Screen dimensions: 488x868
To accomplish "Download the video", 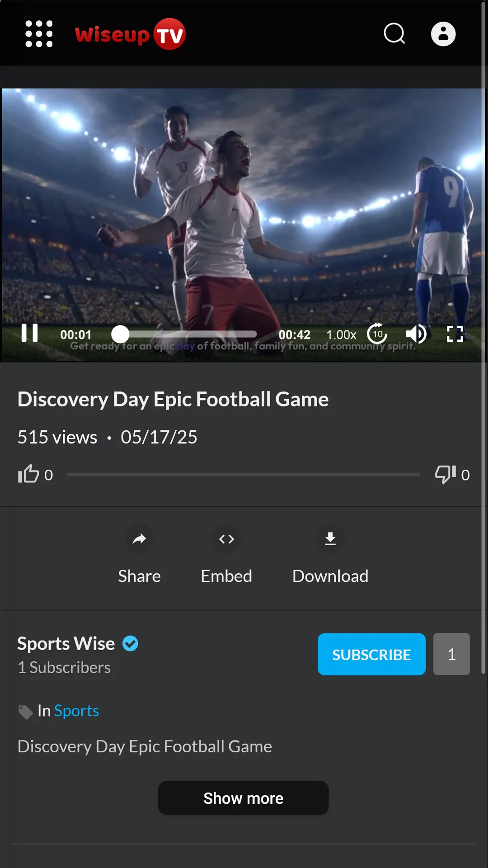I will [x=330, y=555].
